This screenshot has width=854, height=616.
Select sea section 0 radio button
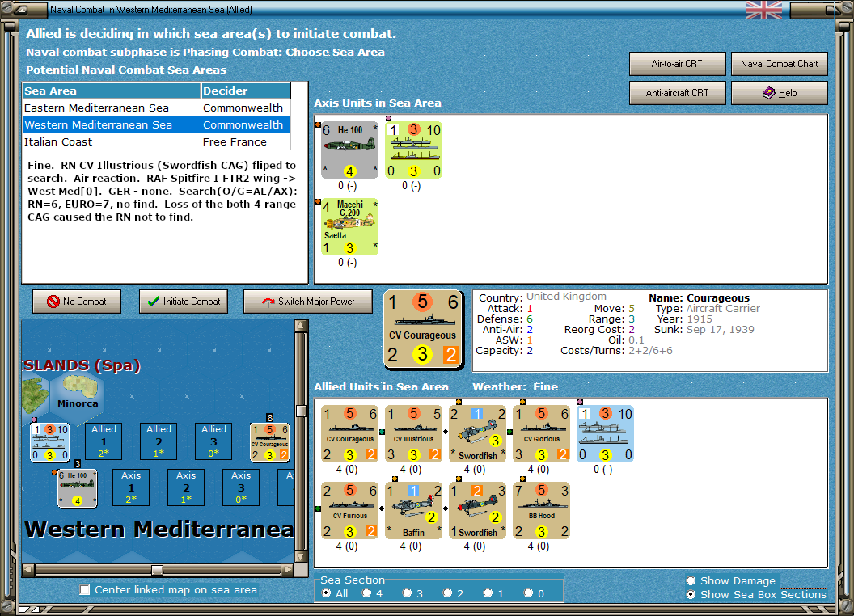tap(528, 593)
